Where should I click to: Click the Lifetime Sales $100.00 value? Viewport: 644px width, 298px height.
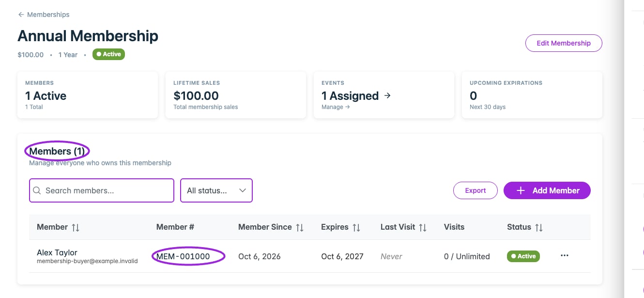coord(196,96)
